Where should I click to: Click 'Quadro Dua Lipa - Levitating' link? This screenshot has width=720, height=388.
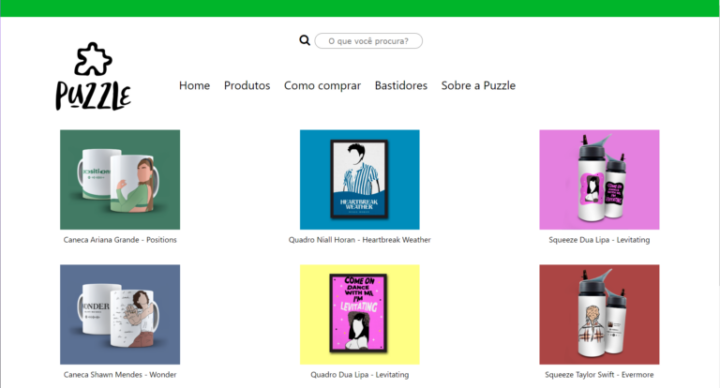coord(360,375)
